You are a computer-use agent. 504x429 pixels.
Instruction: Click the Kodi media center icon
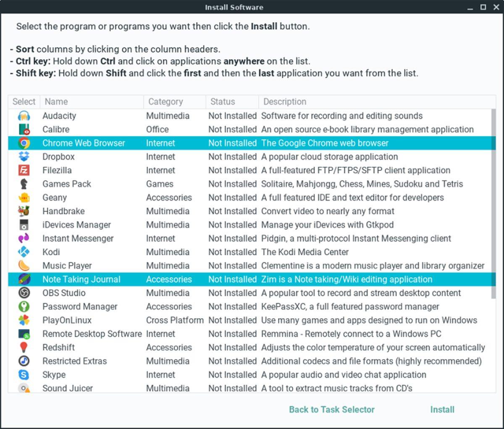[x=23, y=252]
